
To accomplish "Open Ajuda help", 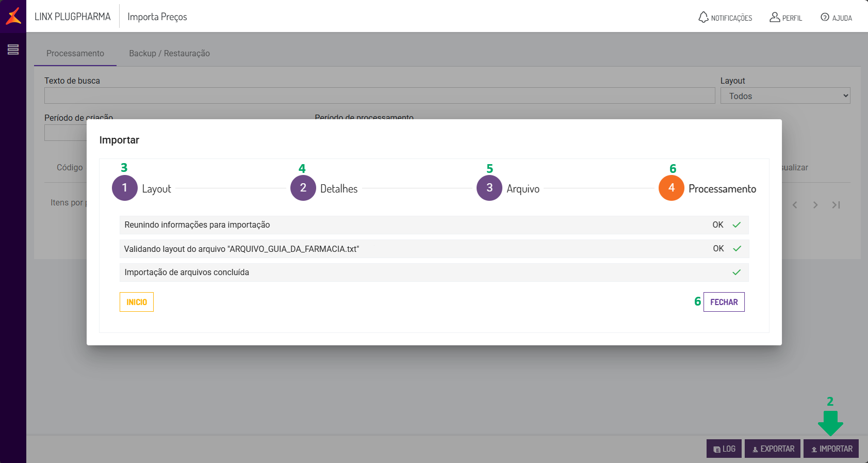I will (836, 18).
